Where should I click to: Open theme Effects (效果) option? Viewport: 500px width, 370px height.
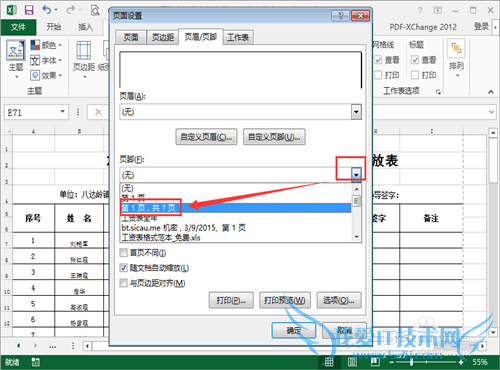(x=46, y=75)
